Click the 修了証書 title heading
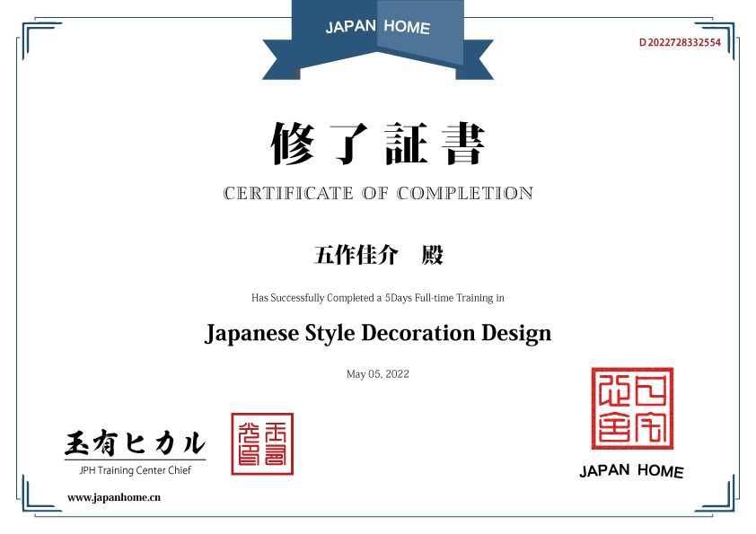The width and height of the screenshot is (756, 534). coord(378,144)
